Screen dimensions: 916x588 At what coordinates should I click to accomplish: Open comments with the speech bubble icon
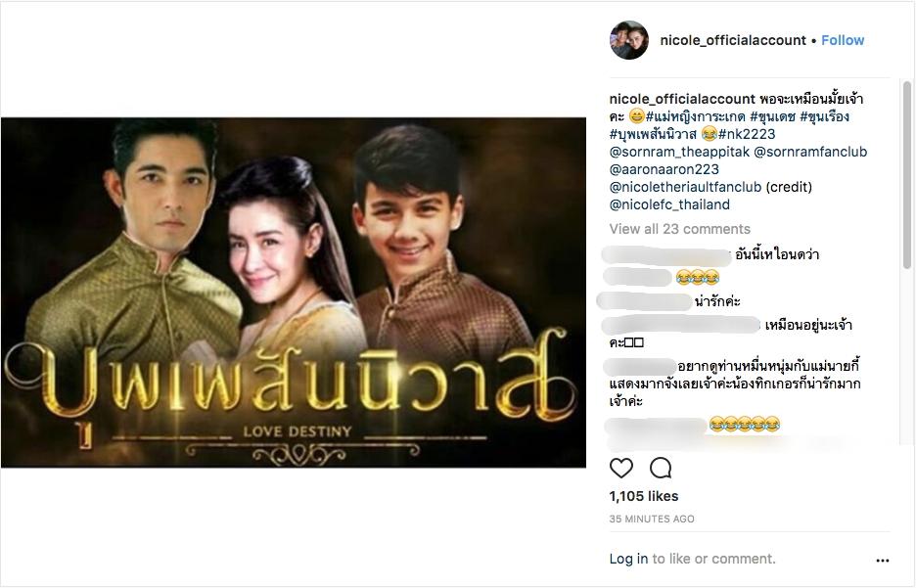[661, 468]
